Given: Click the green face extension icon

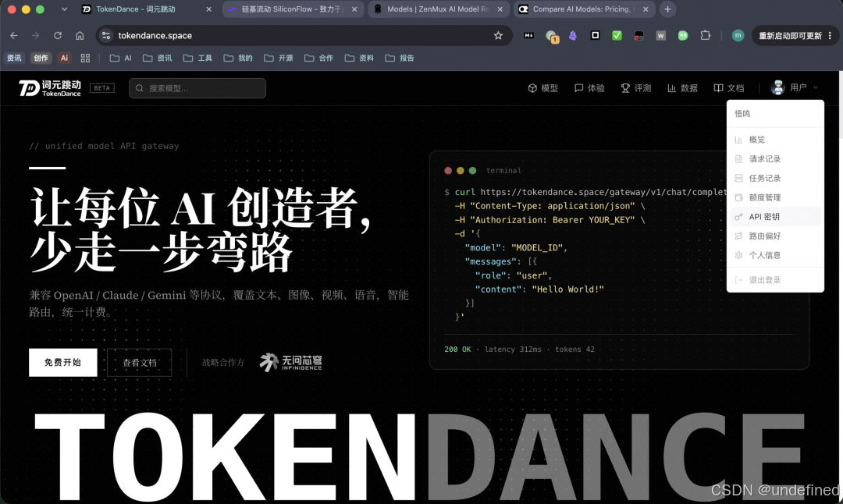Looking at the screenshot, I should click(x=683, y=35).
